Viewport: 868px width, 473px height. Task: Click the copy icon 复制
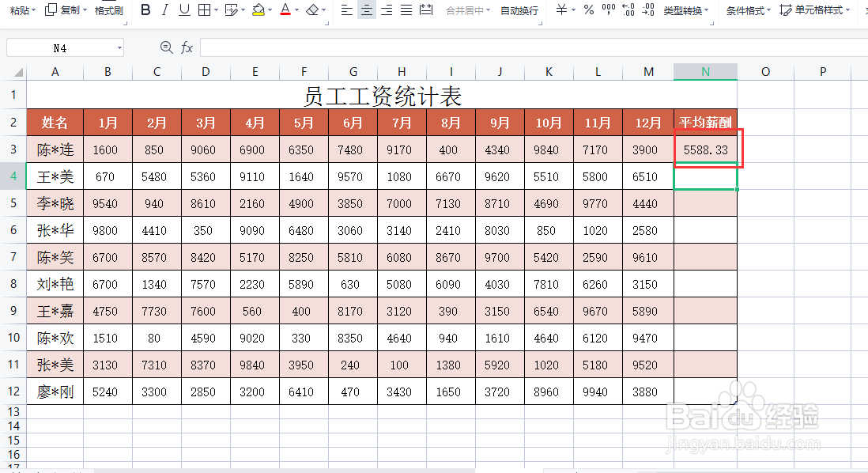pyautogui.click(x=62, y=10)
